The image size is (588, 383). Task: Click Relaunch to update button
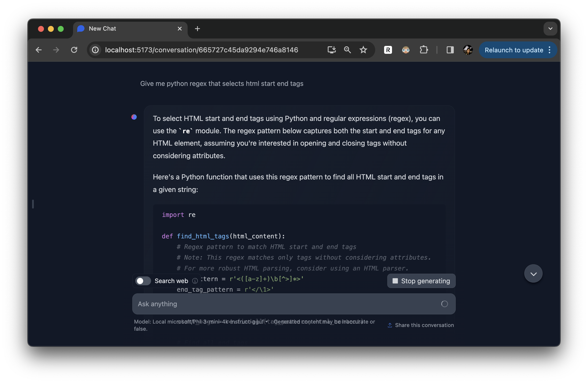tap(514, 50)
